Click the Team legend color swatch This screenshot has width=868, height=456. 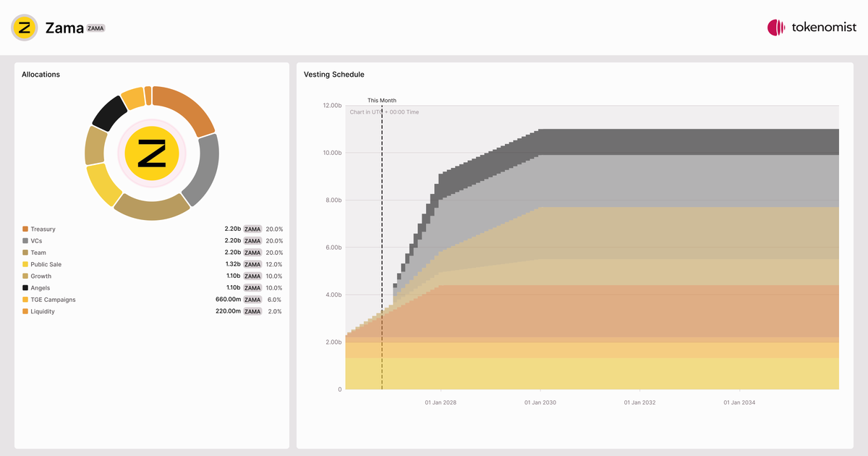[25, 253]
